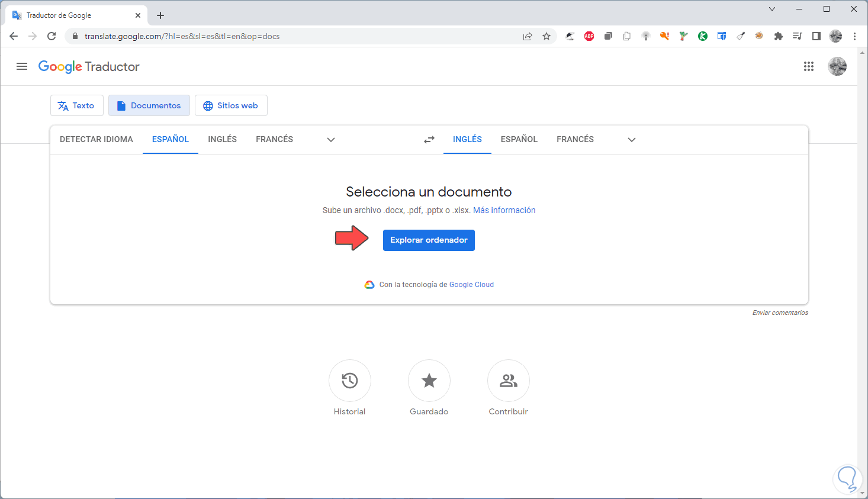Switch to Sitios web translation mode
The image size is (868, 499).
[231, 105]
